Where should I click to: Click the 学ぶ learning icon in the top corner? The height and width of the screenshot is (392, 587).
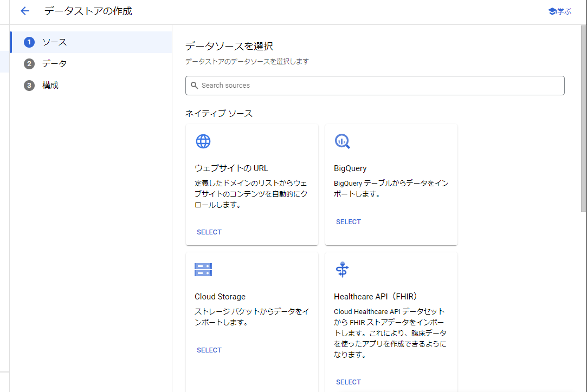[x=552, y=11]
